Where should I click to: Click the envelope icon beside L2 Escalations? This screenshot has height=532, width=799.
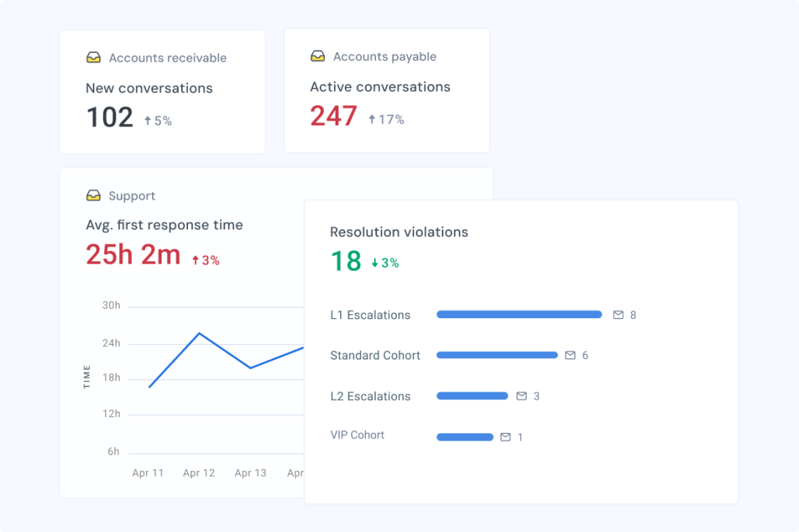click(521, 396)
